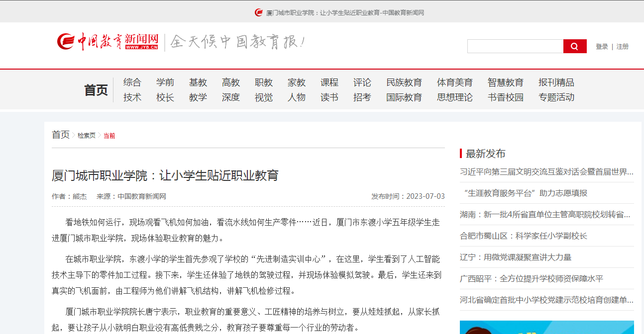Open the 民族教育 section
Screen dimensions: 644x334
(404, 83)
